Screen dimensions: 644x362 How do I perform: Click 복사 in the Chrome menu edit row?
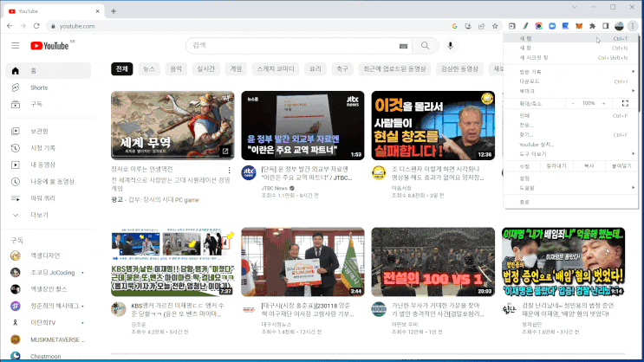click(x=589, y=165)
